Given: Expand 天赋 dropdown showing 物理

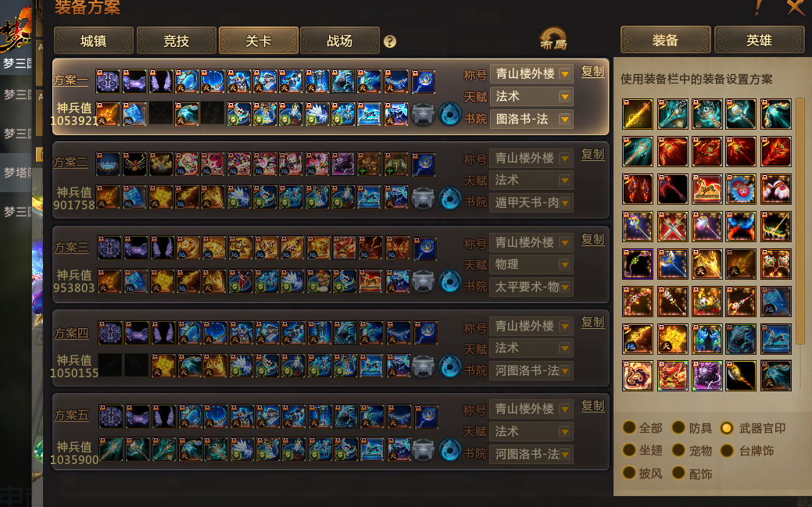Looking at the screenshot, I should coord(531,265).
